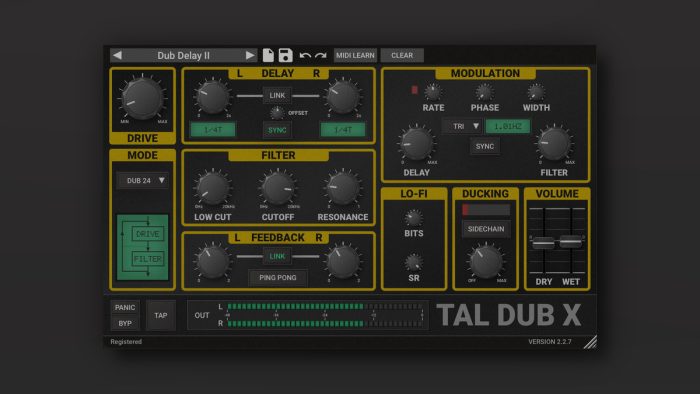Go to the previous preset arrow
The width and height of the screenshot is (700, 394).
(x=117, y=55)
